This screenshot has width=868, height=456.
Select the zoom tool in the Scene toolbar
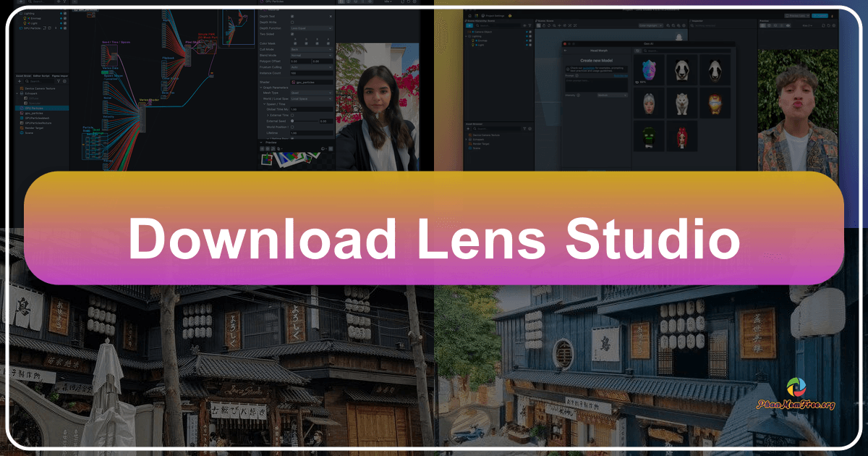click(x=554, y=25)
